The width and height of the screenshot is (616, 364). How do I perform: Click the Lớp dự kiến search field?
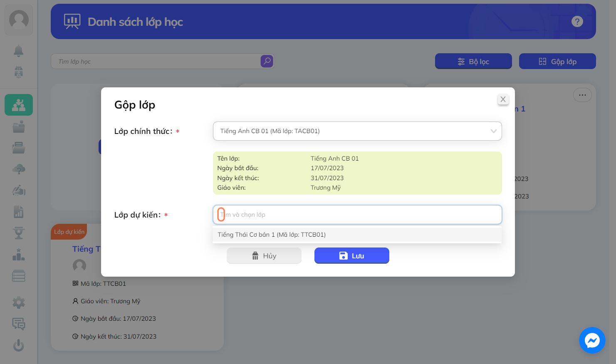pos(357,215)
